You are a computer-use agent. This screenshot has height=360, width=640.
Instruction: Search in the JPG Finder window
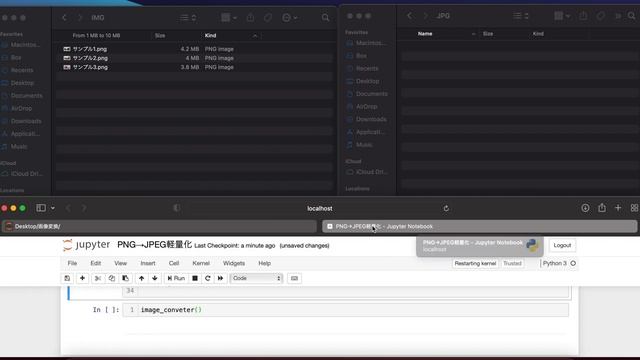[x=632, y=16]
